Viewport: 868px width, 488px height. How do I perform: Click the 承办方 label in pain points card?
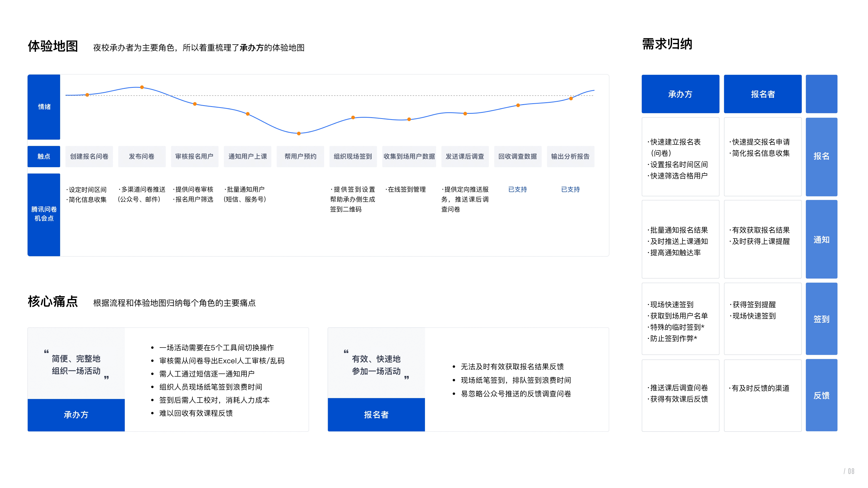[x=76, y=415]
